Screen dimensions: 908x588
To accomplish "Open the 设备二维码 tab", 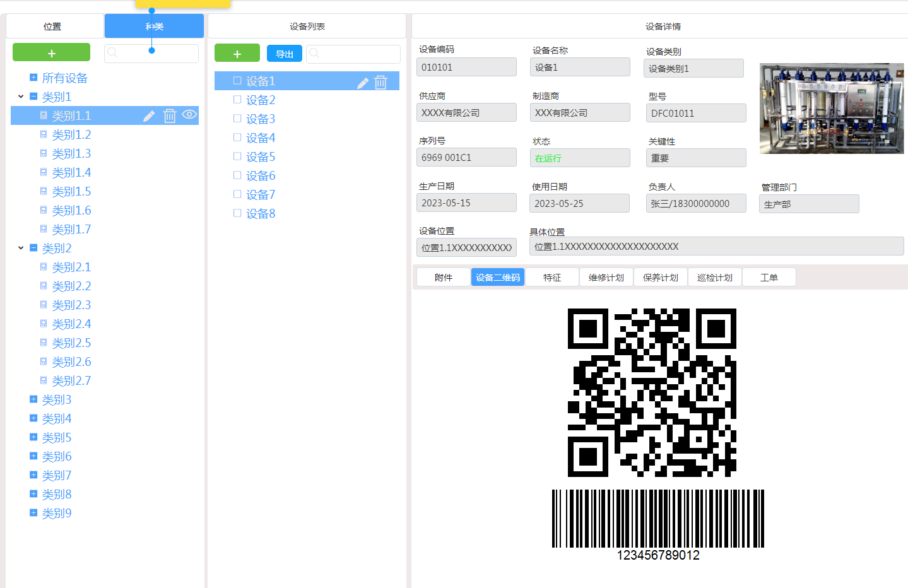I will click(498, 278).
